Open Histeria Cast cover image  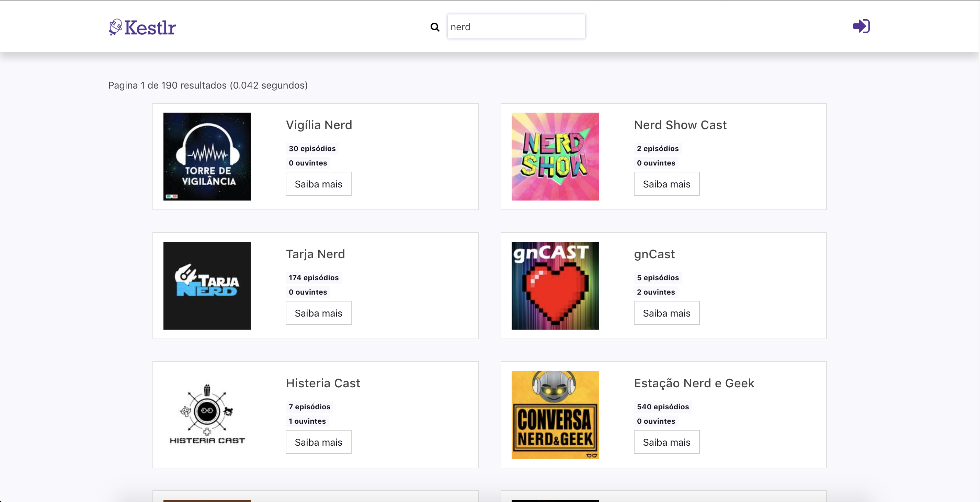207,414
